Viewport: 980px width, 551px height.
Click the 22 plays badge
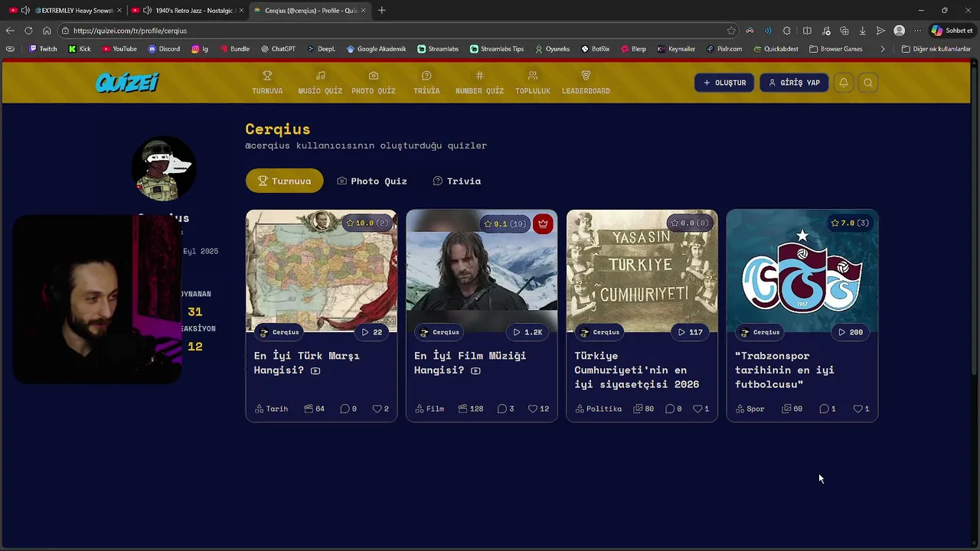click(371, 332)
